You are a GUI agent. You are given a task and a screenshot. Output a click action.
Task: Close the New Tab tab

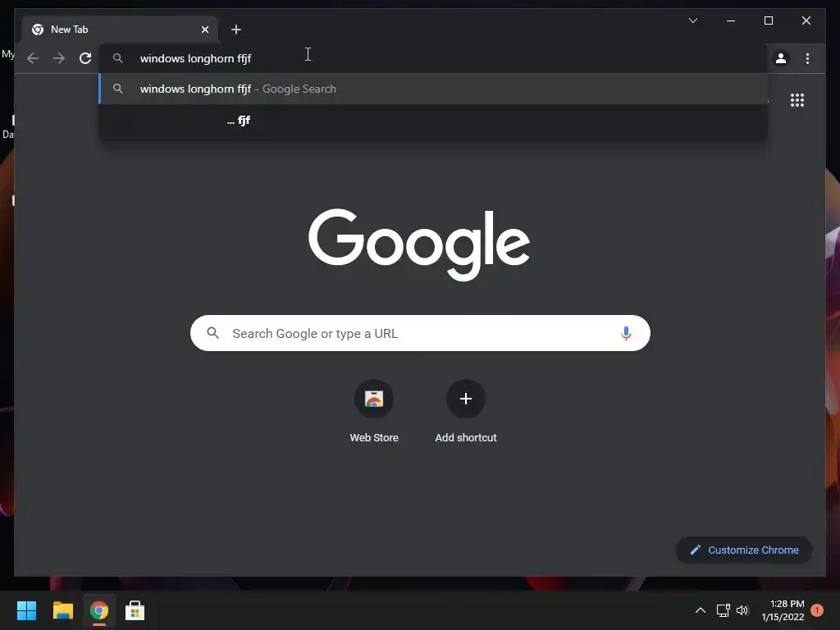coord(204,30)
